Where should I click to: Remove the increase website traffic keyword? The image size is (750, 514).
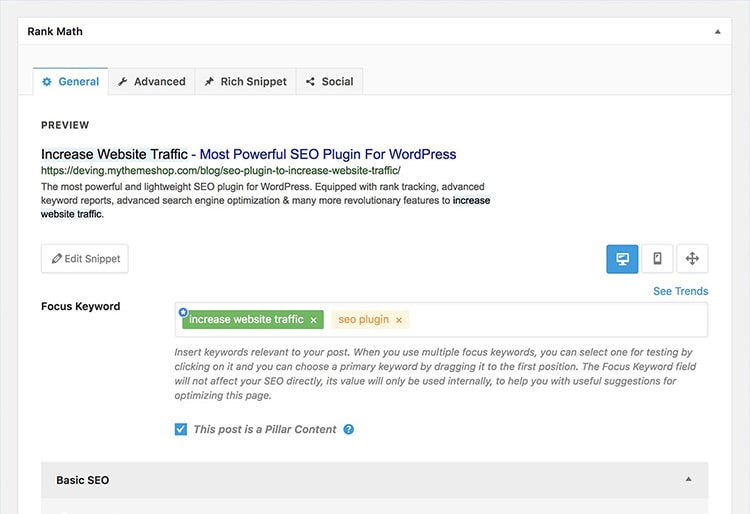(x=313, y=320)
